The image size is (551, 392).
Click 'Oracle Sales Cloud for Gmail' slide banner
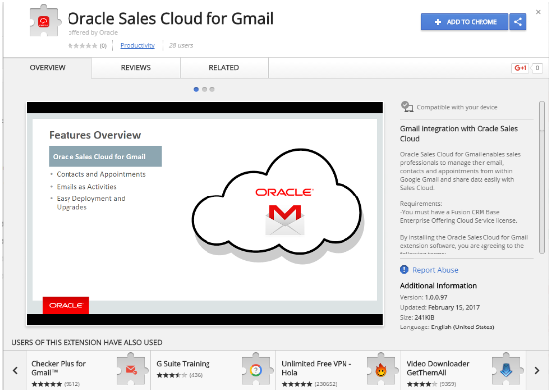tap(105, 157)
